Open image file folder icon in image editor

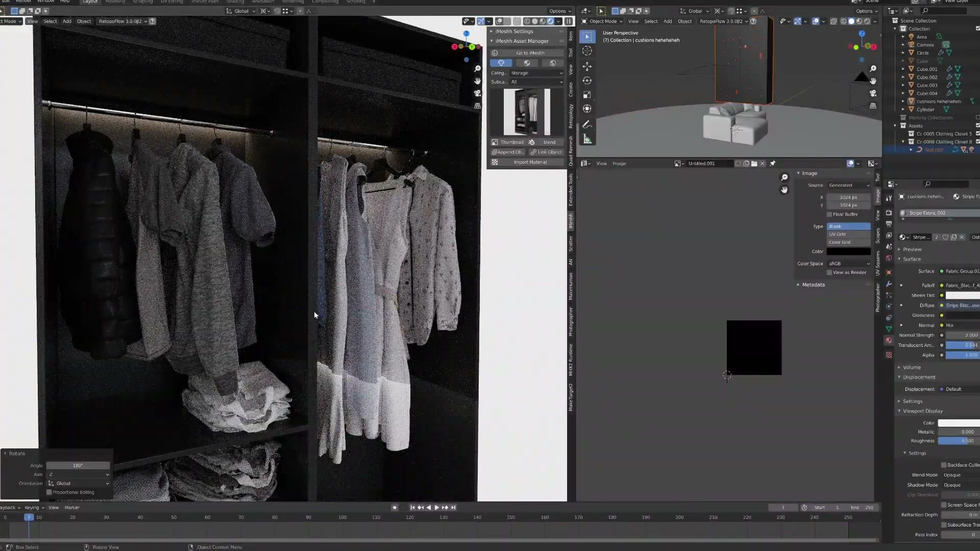[x=754, y=164]
